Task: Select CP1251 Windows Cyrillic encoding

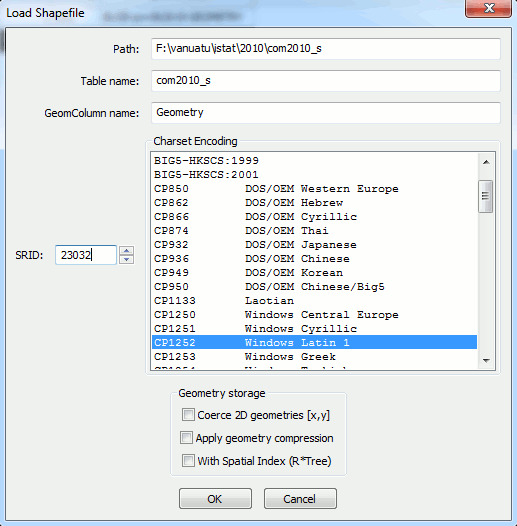Action: 314,328
